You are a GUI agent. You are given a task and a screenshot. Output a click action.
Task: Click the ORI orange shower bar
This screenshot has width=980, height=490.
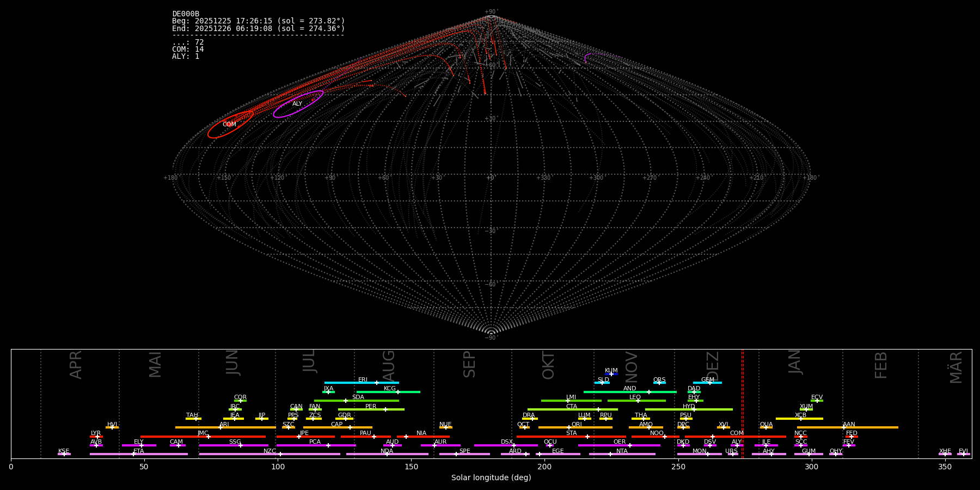pos(575,427)
